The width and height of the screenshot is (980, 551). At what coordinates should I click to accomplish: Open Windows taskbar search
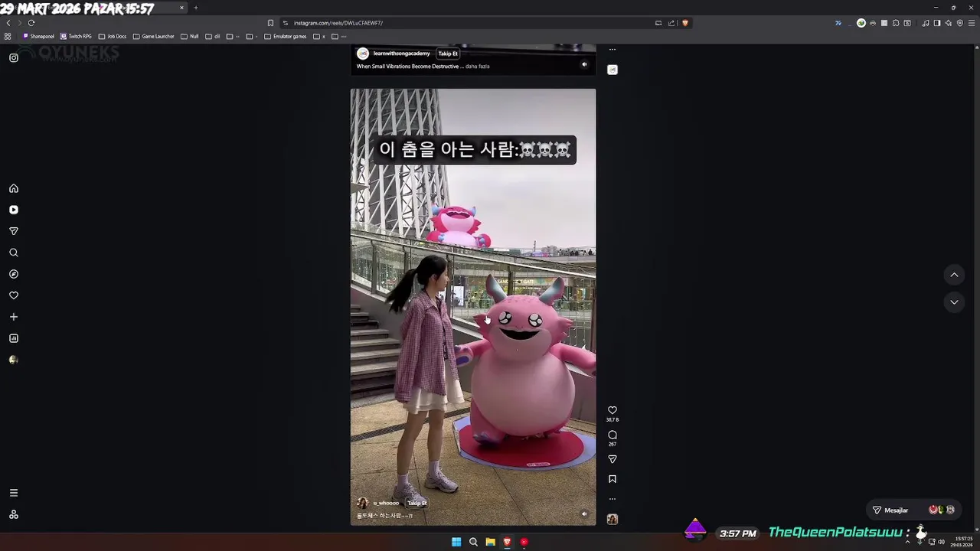[x=473, y=542]
